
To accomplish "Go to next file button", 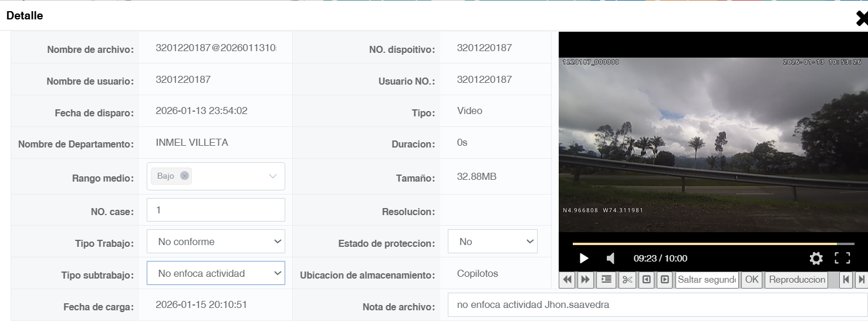I will tap(861, 280).
